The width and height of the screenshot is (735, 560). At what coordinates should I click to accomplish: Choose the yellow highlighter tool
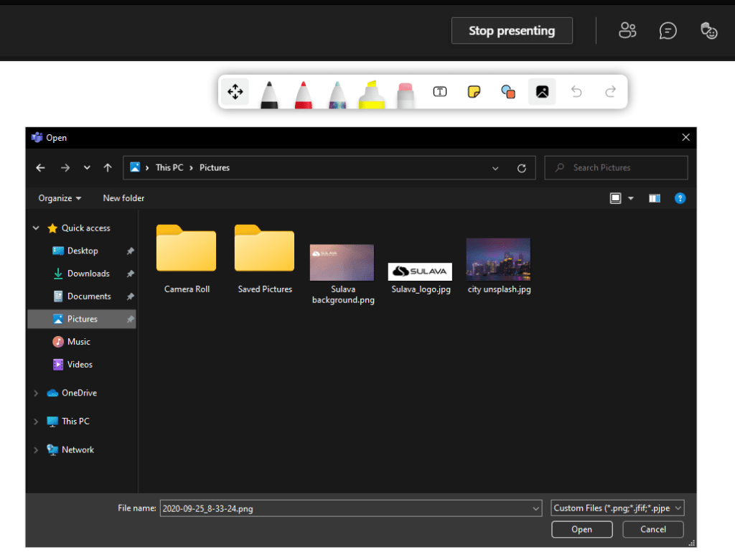click(371, 94)
